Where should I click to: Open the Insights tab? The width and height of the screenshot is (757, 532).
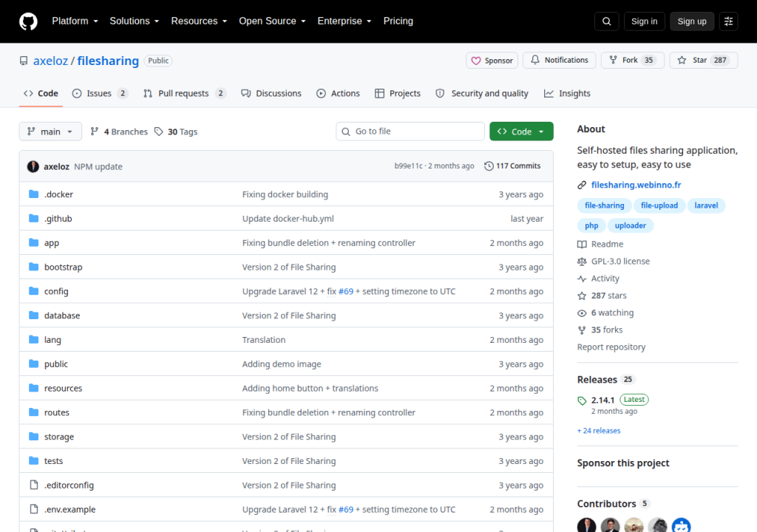tap(567, 93)
